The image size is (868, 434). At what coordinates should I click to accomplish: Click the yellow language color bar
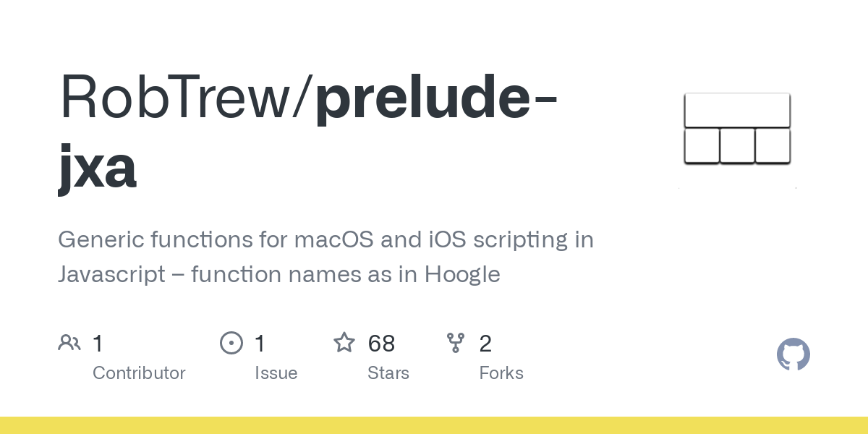(x=434, y=425)
